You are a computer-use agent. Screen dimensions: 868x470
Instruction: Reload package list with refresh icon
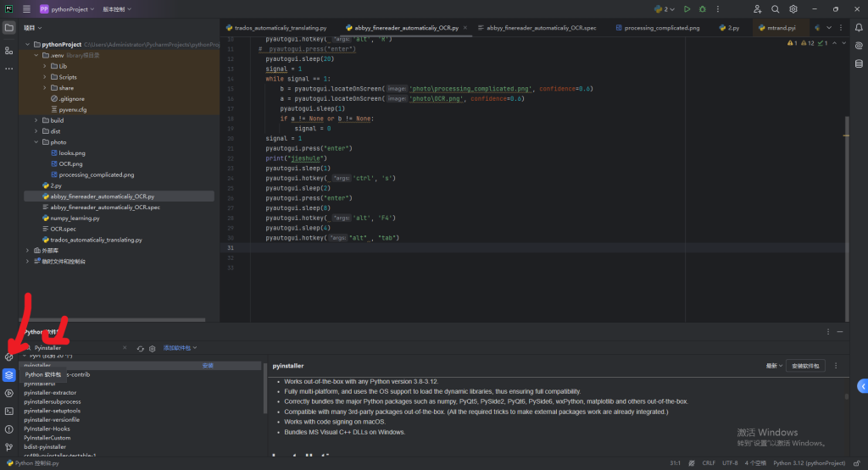141,348
